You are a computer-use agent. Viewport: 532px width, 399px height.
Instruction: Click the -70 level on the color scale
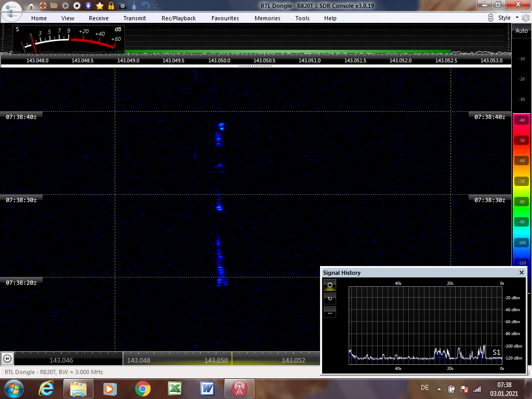(x=522, y=181)
